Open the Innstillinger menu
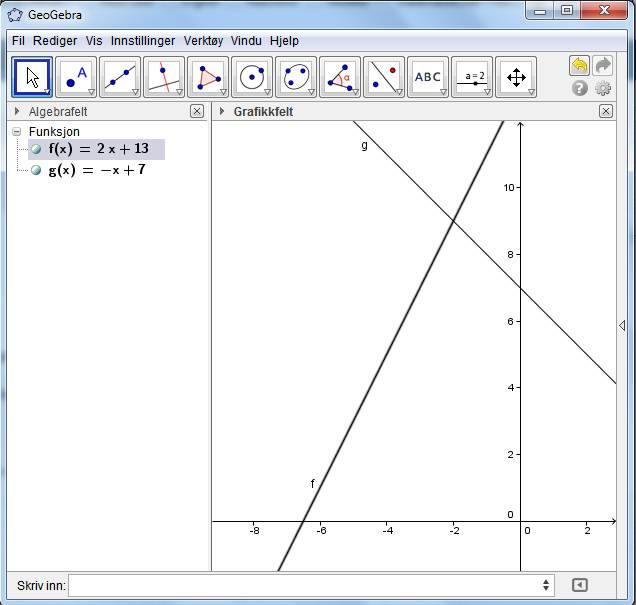This screenshot has width=636, height=605. (143, 41)
